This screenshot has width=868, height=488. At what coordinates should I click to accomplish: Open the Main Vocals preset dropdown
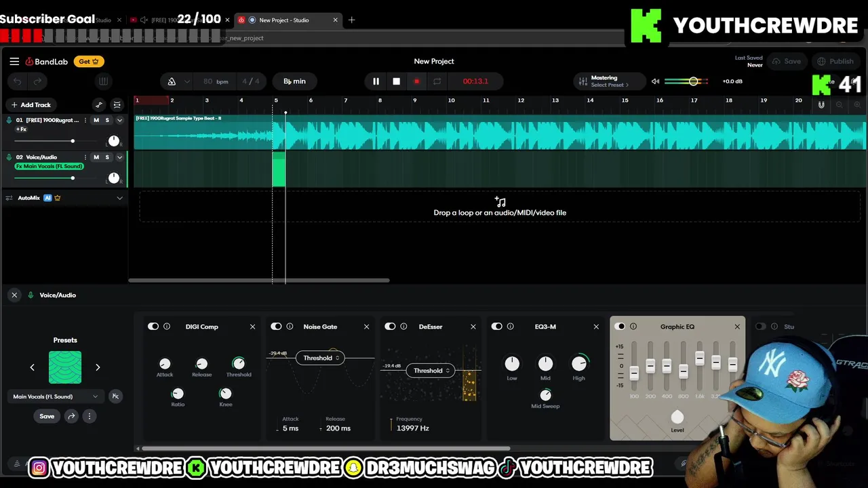pos(56,396)
